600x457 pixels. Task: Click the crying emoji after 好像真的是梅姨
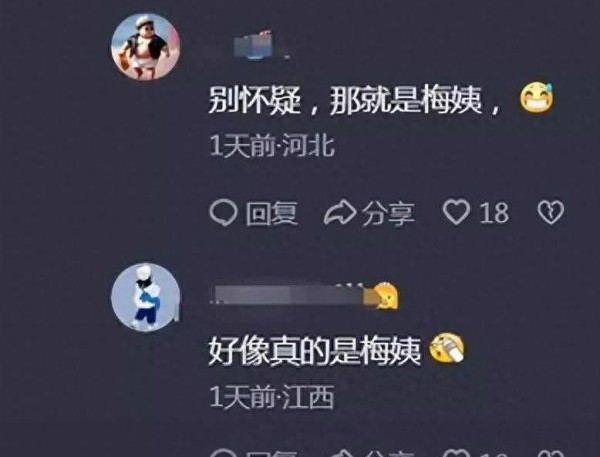(x=447, y=349)
